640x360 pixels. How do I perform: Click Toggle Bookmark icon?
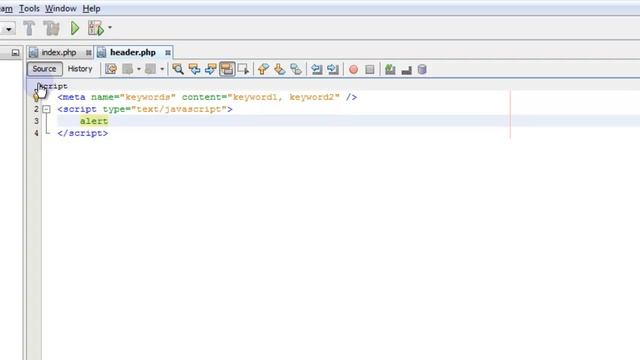click(x=296, y=69)
